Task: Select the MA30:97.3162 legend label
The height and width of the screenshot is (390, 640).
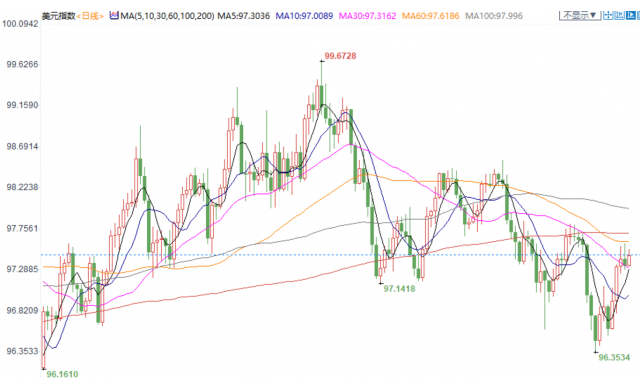Action: coord(367,16)
